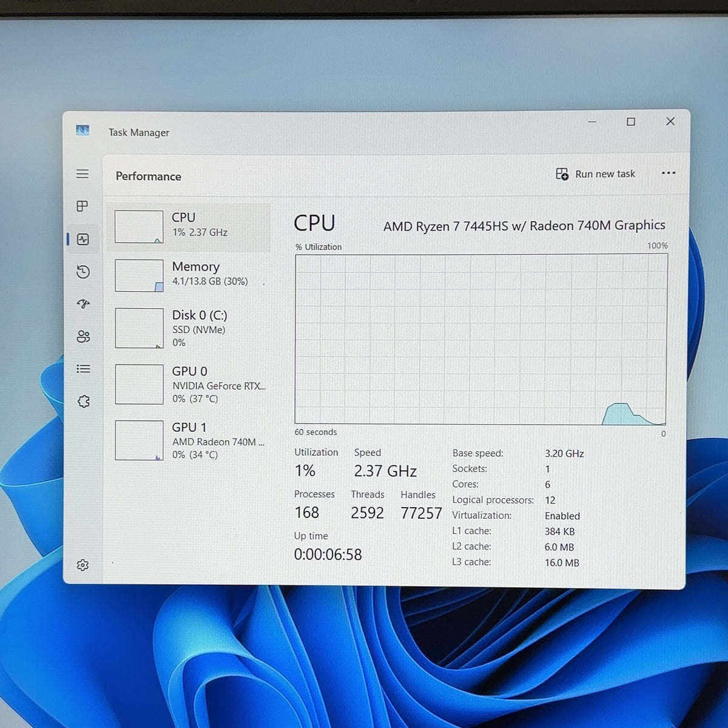Click the Run new task icon
This screenshot has width=728, height=728.
[562, 174]
